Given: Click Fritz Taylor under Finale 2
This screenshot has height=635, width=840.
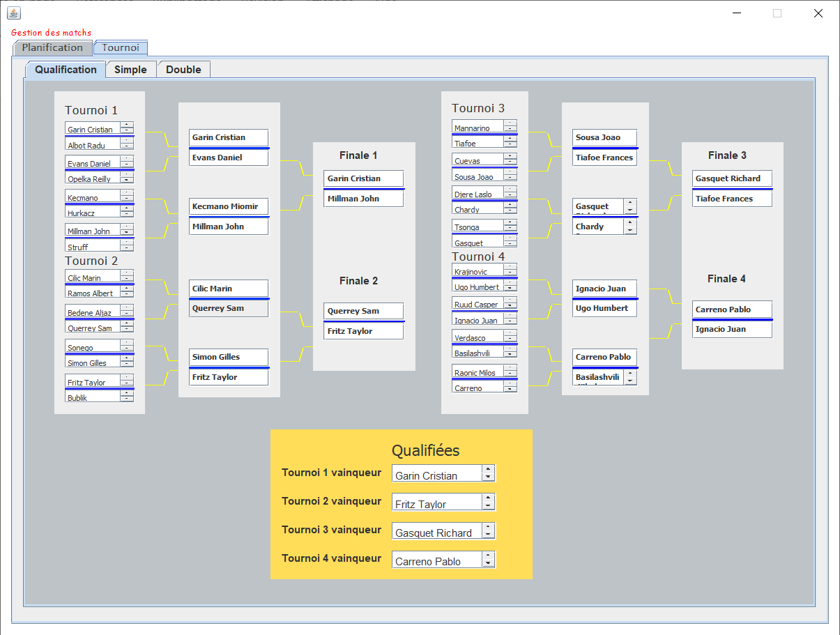Looking at the screenshot, I should tap(363, 331).
